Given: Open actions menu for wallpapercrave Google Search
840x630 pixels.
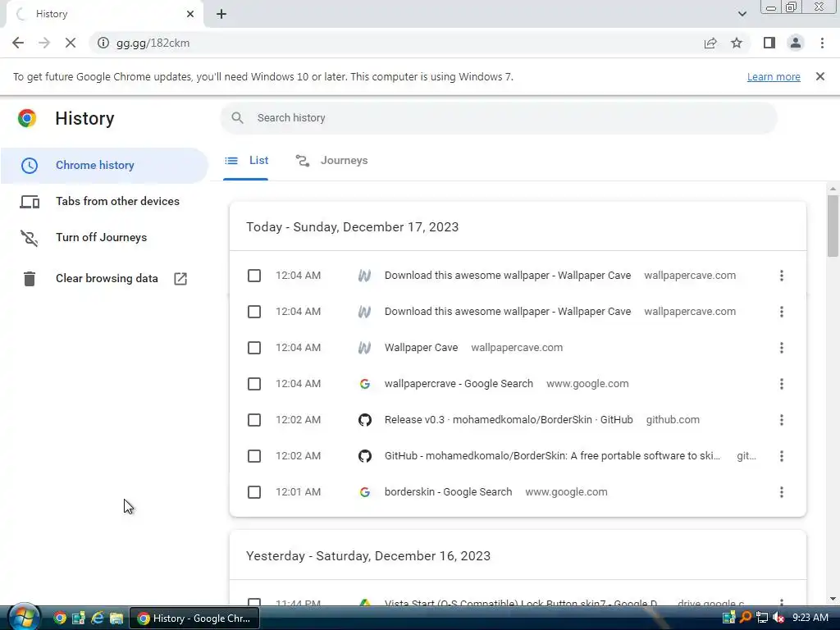Looking at the screenshot, I should [782, 384].
